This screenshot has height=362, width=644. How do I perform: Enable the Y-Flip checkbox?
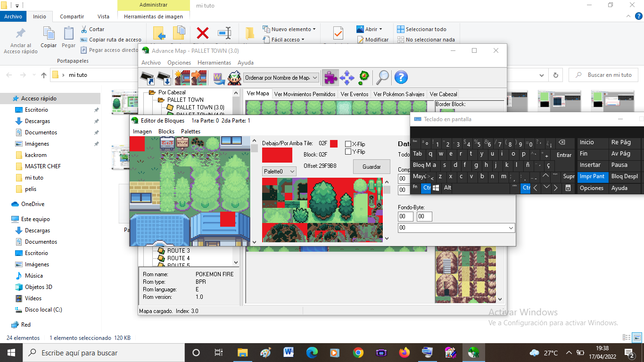pyautogui.click(x=348, y=152)
